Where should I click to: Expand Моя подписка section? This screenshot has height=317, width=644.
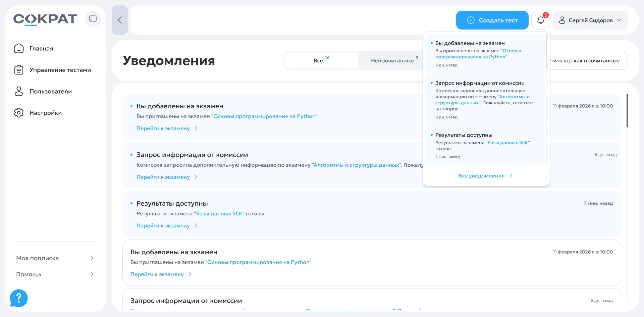coord(55,258)
